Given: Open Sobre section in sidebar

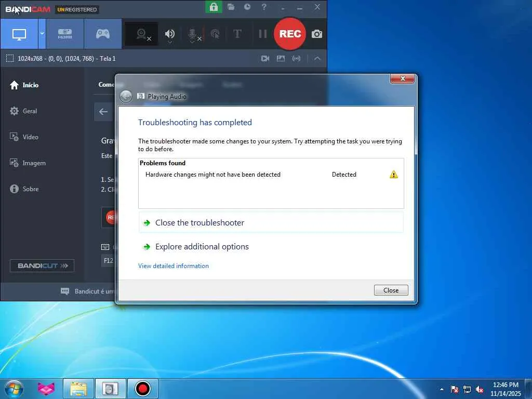Looking at the screenshot, I should click(24, 189).
